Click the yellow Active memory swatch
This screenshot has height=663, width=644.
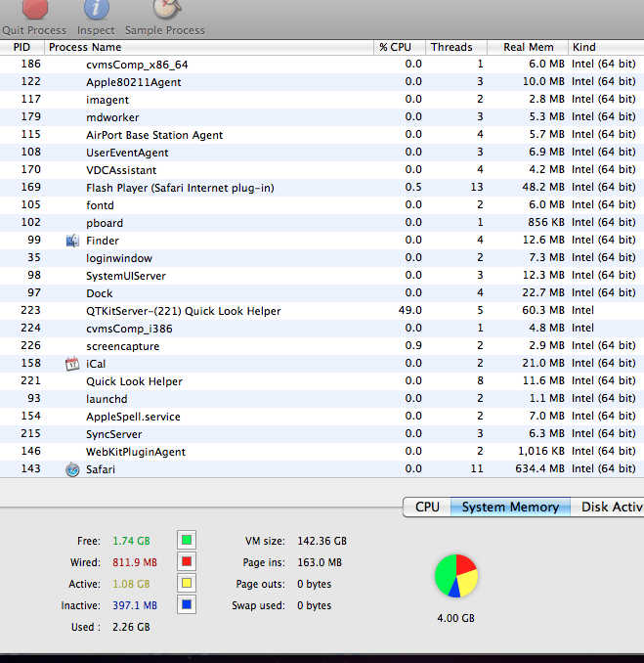pos(187,583)
